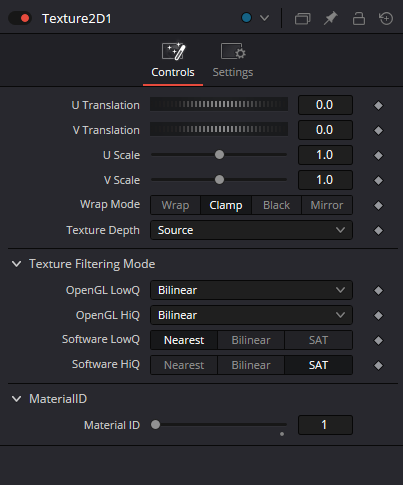The image size is (403, 485).
Task: Click the V Translation thumbwheel
Action: point(219,129)
